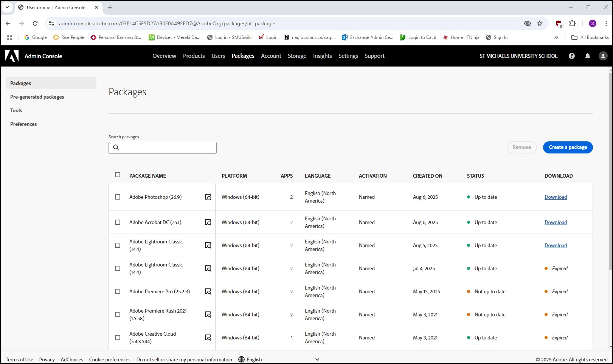
Task: Open details for Adobe Creative Cloud (5.4.3.544)
Action: pos(208,338)
